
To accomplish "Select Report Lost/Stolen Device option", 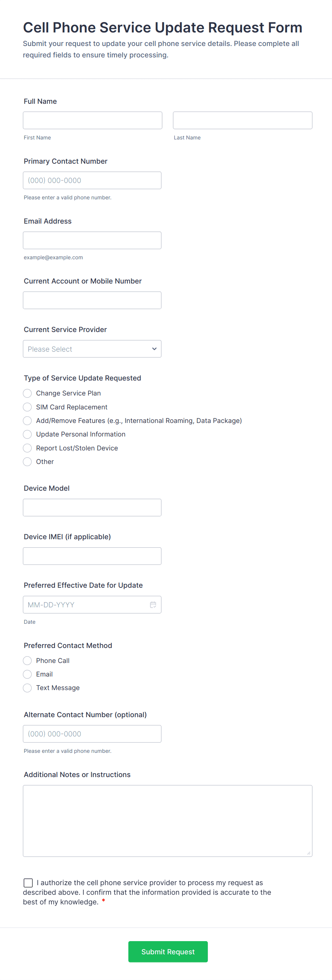I will (27, 448).
